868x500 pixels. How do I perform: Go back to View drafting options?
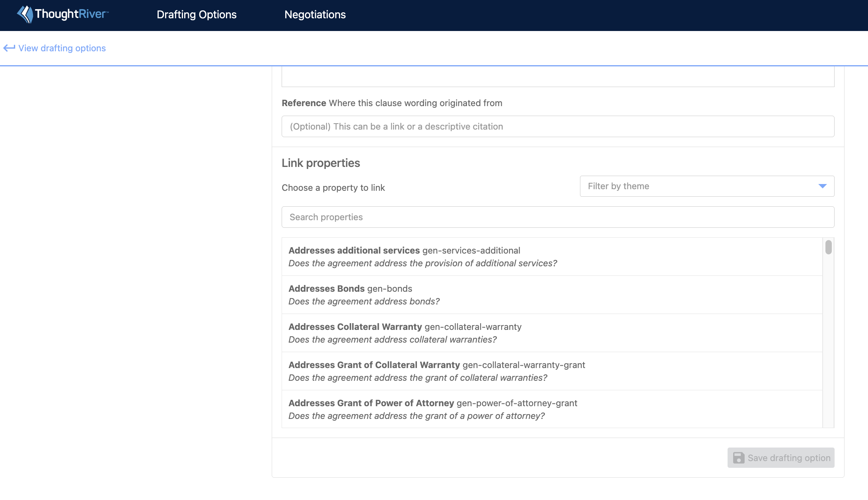pos(54,48)
